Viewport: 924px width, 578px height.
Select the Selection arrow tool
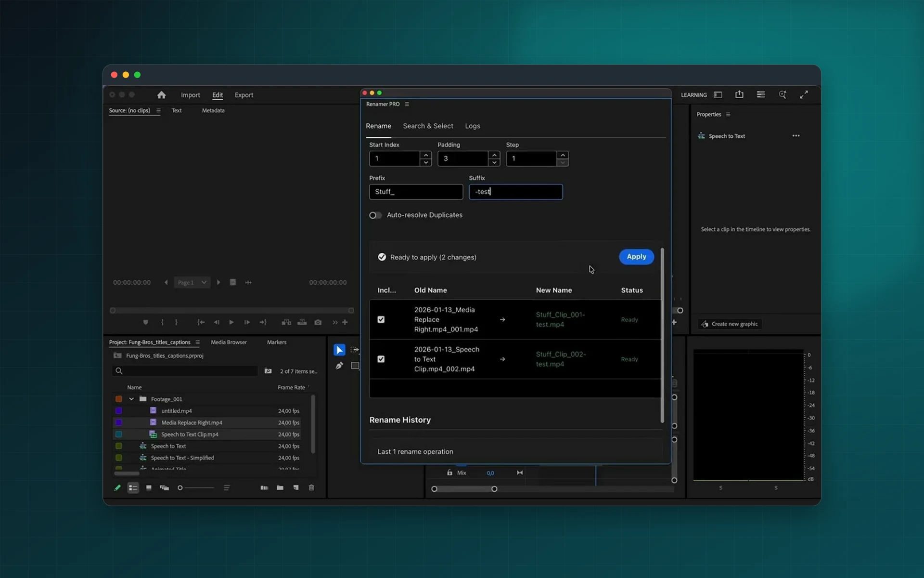339,350
